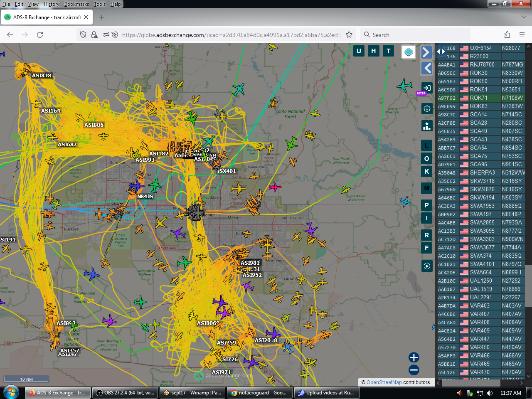Open Windows Start button
The height and width of the screenshot is (399, 532).
11,393
